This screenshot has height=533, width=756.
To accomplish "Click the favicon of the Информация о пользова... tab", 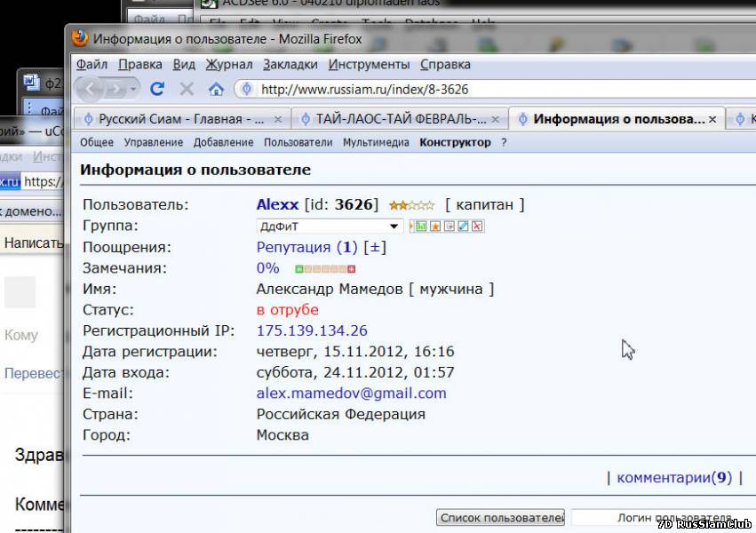I will pos(523,119).
